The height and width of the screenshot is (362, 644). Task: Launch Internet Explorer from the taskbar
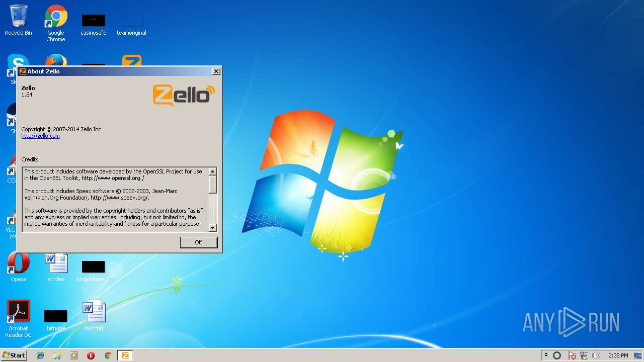click(40, 355)
